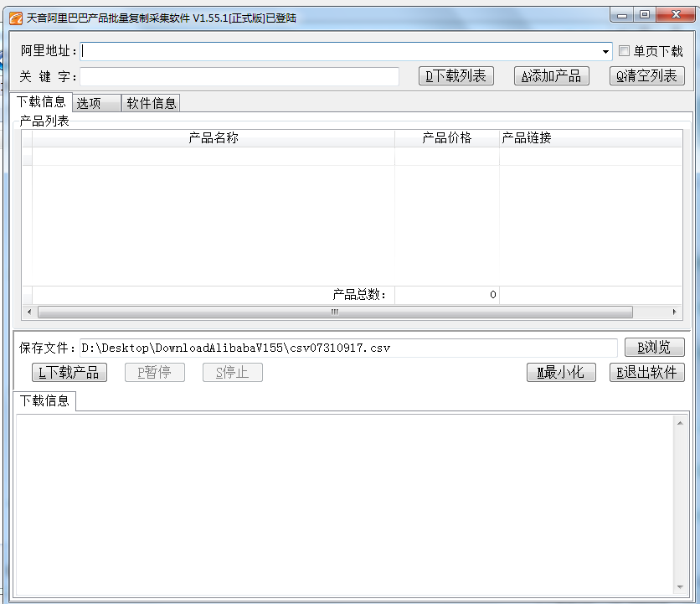
Task: Select the upper 下载信息 tab
Action: [42, 102]
